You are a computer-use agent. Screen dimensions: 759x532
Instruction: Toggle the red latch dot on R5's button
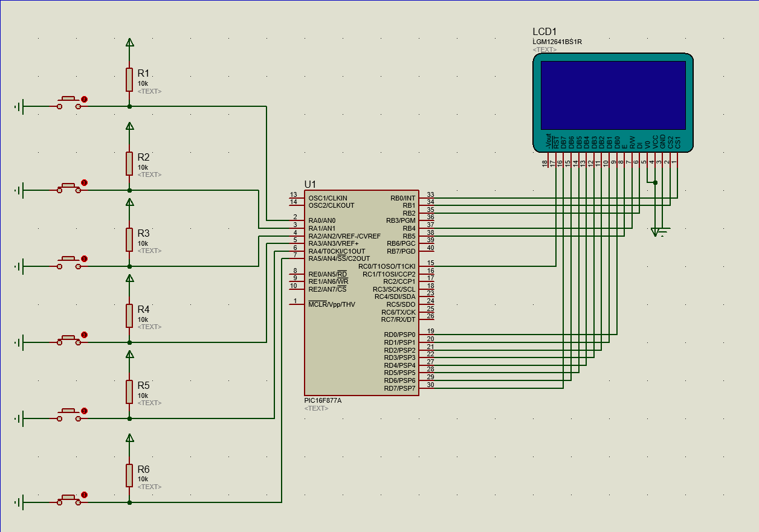point(84,411)
